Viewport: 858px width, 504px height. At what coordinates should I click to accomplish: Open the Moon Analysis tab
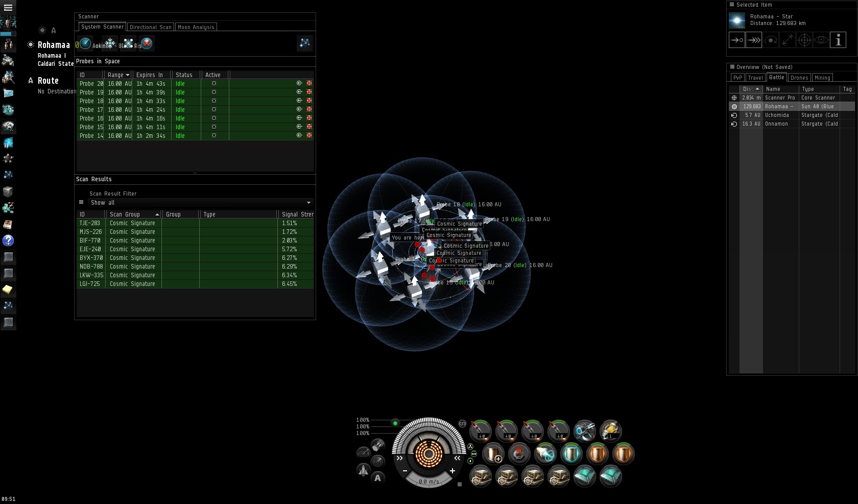(x=196, y=27)
